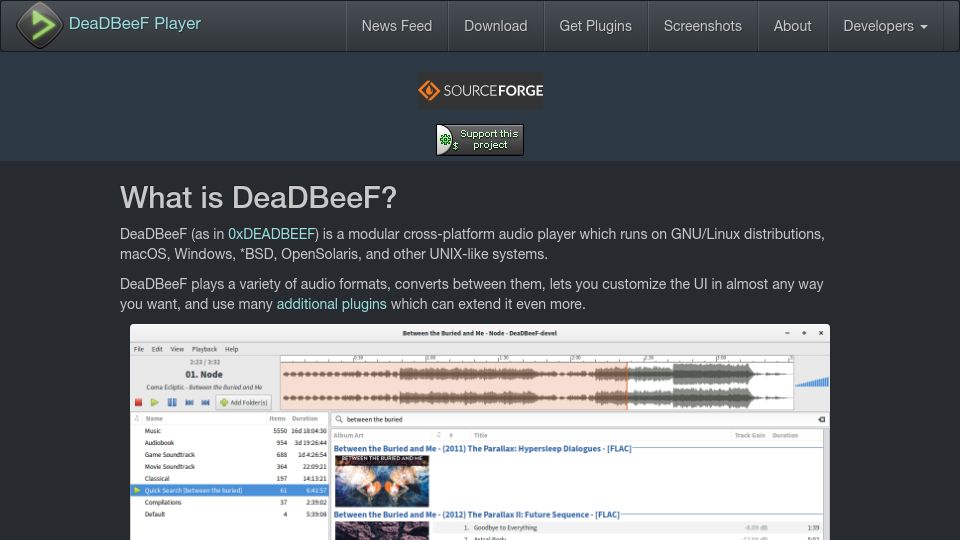Select the 'Audiobook' playlist row

click(230, 443)
